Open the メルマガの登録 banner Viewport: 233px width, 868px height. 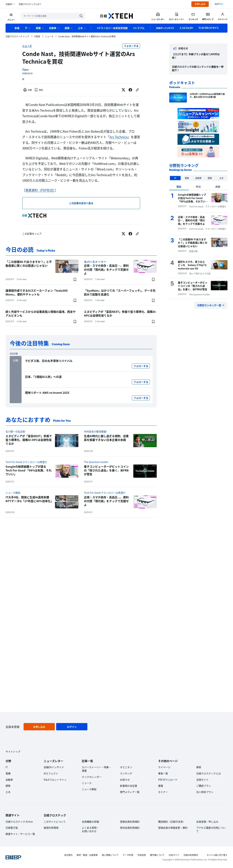(198, 139)
